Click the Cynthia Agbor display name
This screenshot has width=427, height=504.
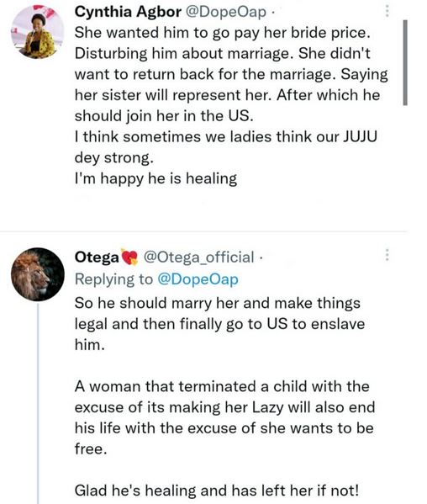pyautogui.click(x=128, y=12)
